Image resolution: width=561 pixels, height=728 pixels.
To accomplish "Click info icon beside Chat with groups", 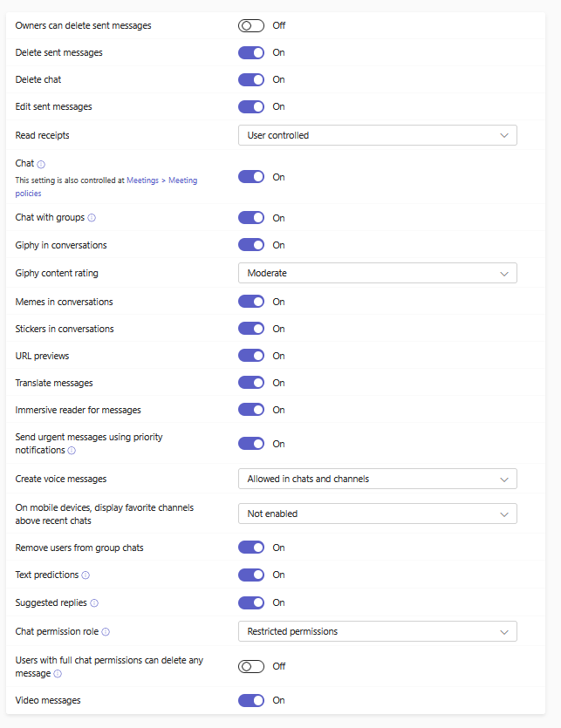I will [92, 218].
